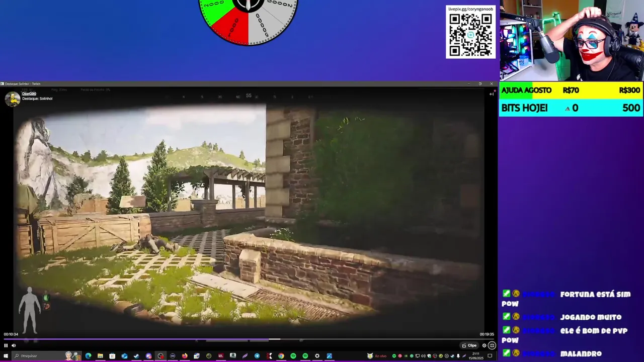Viewport: 644px width, 362px height.
Task: Open the Windows Start menu
Action: 6,356
